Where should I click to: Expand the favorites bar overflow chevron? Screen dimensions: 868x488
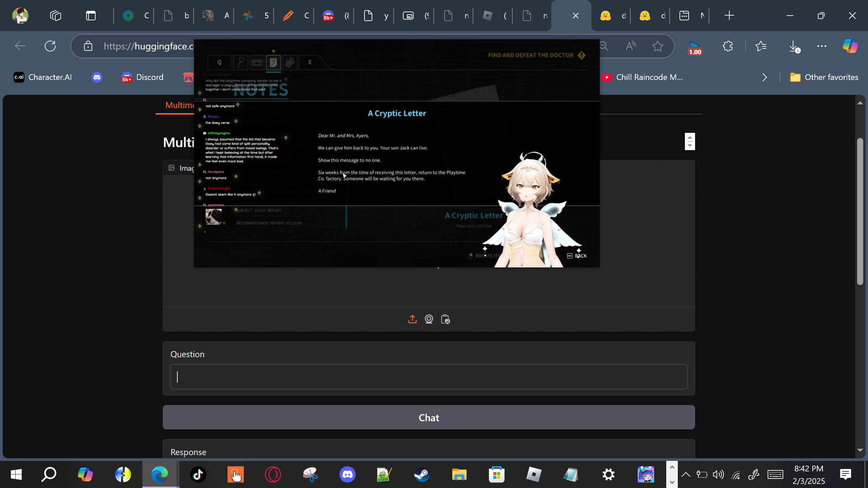[x=764, y=77]
